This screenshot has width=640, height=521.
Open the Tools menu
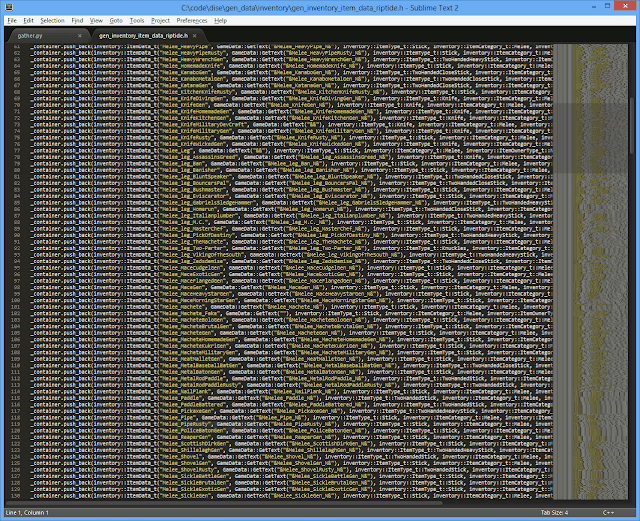pyautogui.click(x=137, y=20)
